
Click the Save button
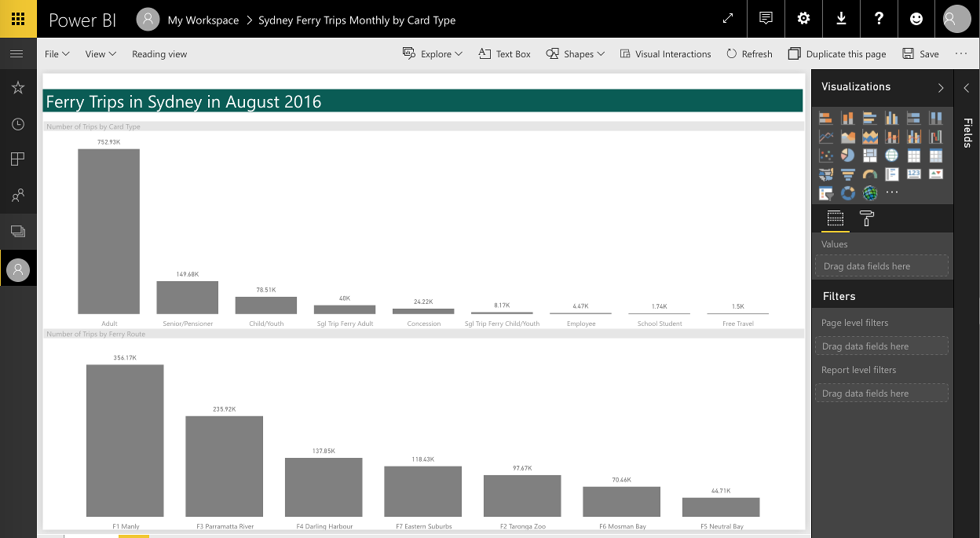(920, 54)
